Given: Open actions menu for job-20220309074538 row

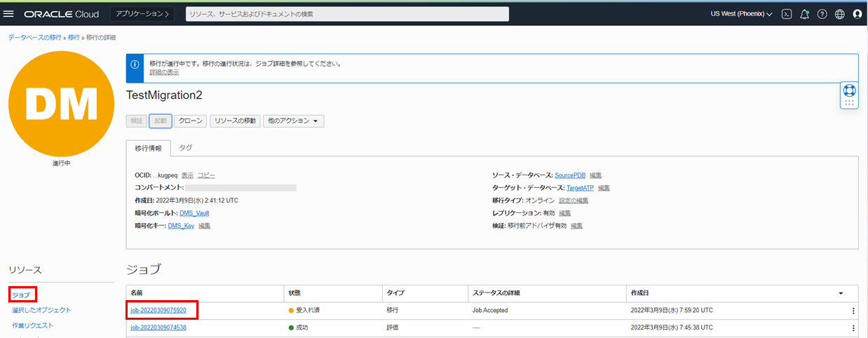Looking at the screenshot, I should coord(853,327).
